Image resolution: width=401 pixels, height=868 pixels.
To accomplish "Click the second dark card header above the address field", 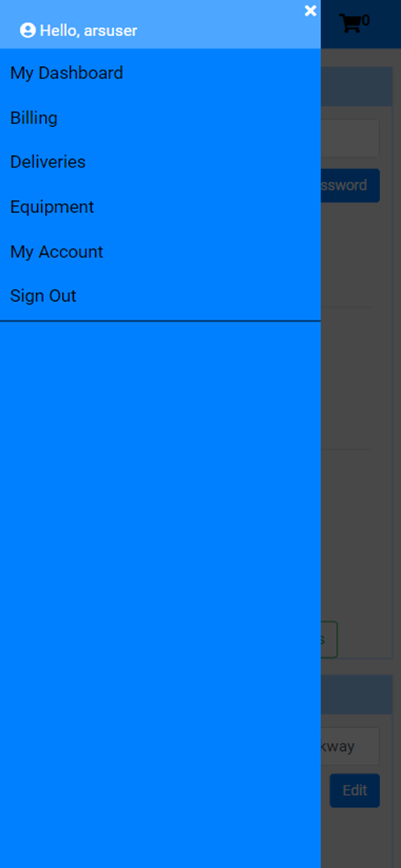I will coord(357,694).
